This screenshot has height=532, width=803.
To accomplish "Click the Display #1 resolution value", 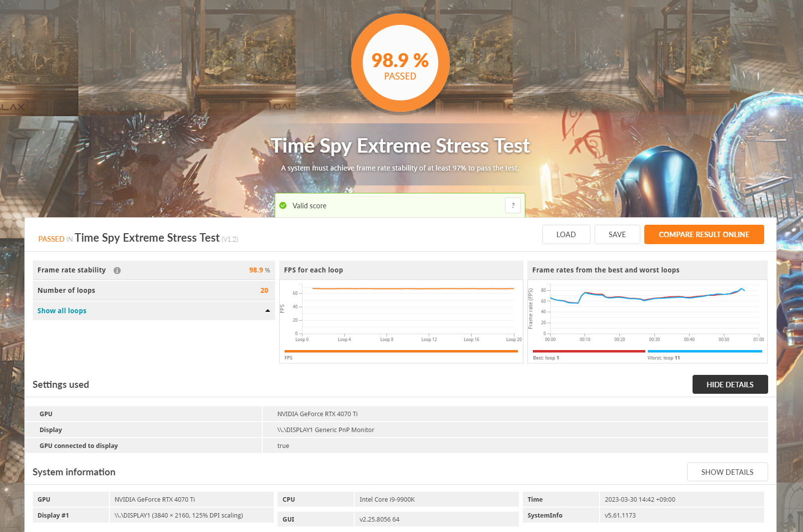I will [x=179, y=515].
